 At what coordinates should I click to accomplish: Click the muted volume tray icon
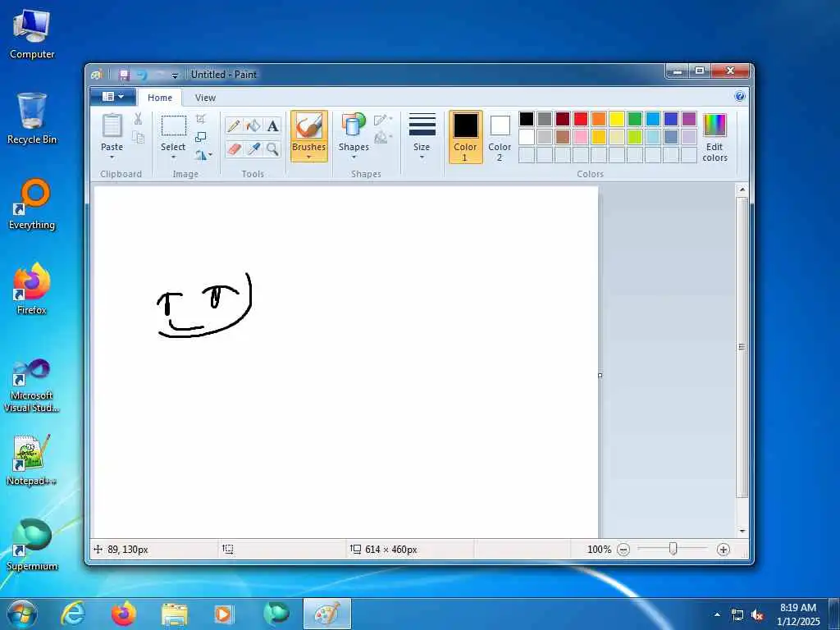click(x=757, y=615)
